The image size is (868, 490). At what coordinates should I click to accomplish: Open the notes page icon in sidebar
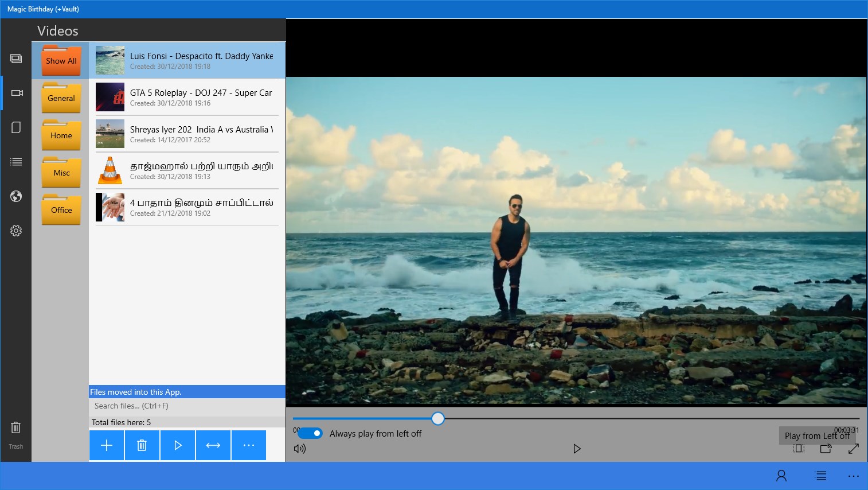pos(16,127)
